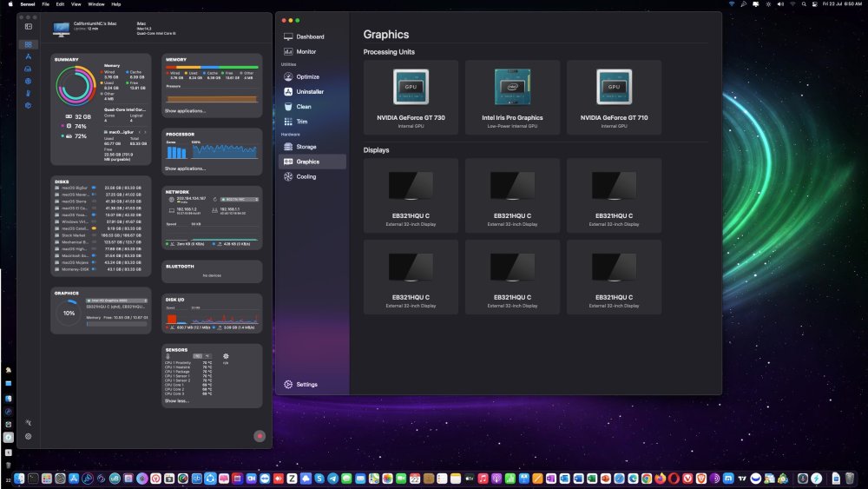The height and width of the screenshot is (489, 868).
Task: Open Music app from the Dock
Action: click(x=483, y=479)
